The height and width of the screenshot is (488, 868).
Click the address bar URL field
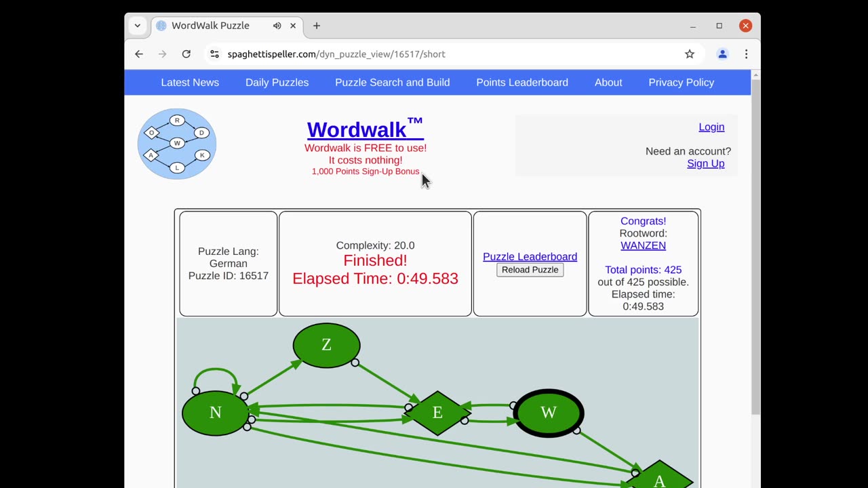click(448, 54)
